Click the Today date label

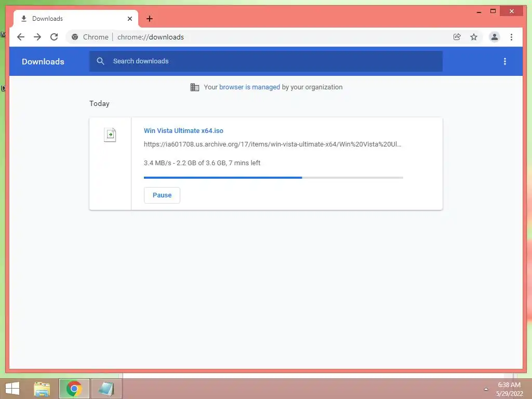pos(99,103)
